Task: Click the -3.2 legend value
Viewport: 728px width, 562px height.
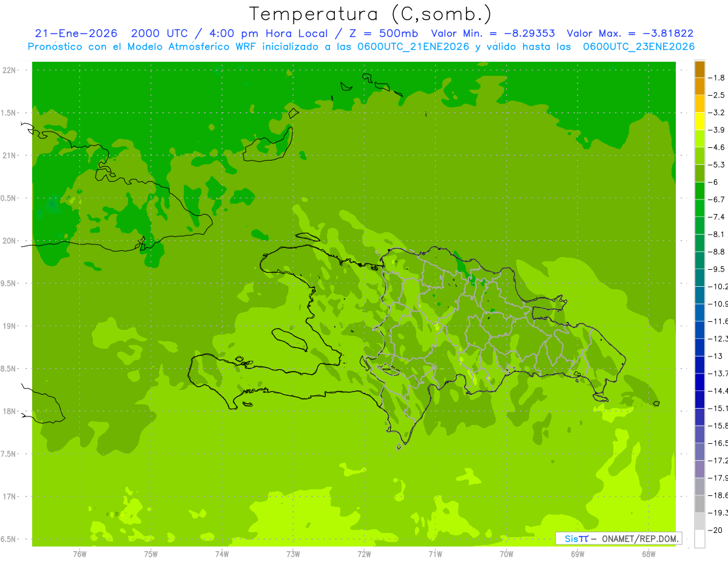Action: [716, 112]
